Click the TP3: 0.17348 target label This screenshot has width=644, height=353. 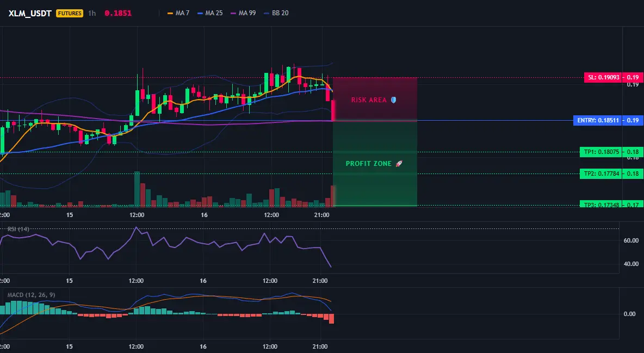point(601,204)
